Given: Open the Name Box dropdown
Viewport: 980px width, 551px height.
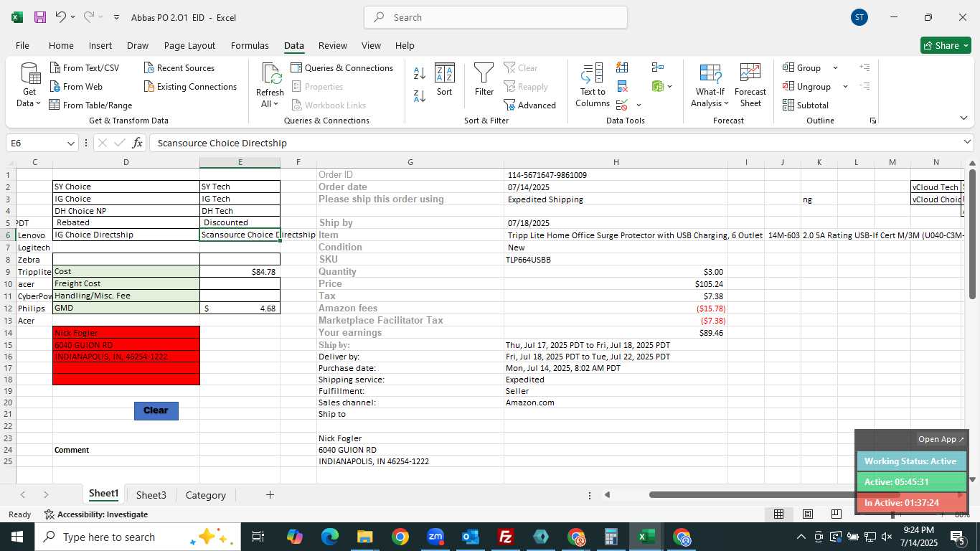Looking at the screenshot, I should [x=70, y=143].
